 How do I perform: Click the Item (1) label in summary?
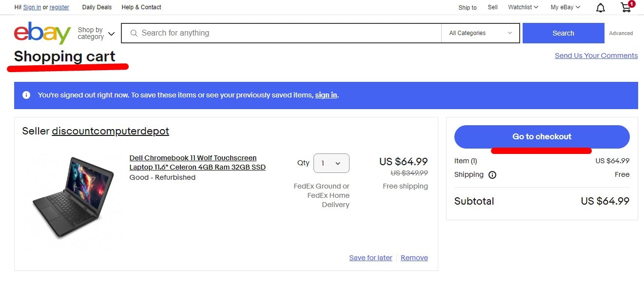[x=466, y=161]
